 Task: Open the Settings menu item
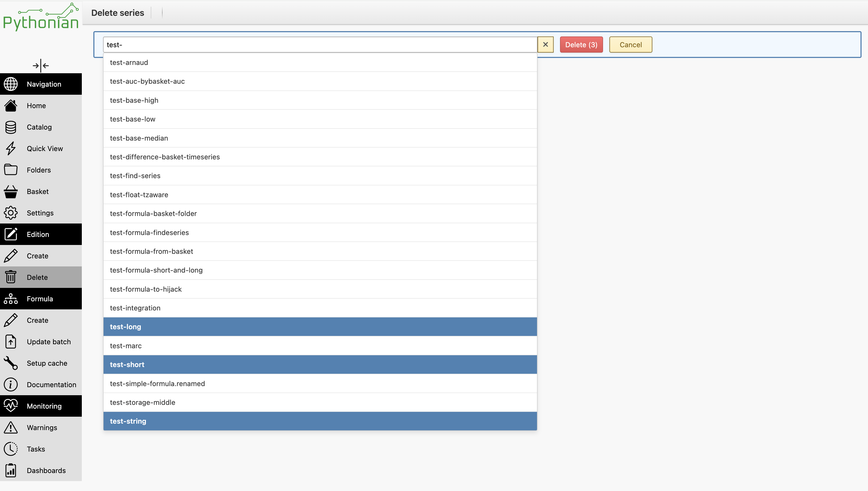(x=41, y=213)
